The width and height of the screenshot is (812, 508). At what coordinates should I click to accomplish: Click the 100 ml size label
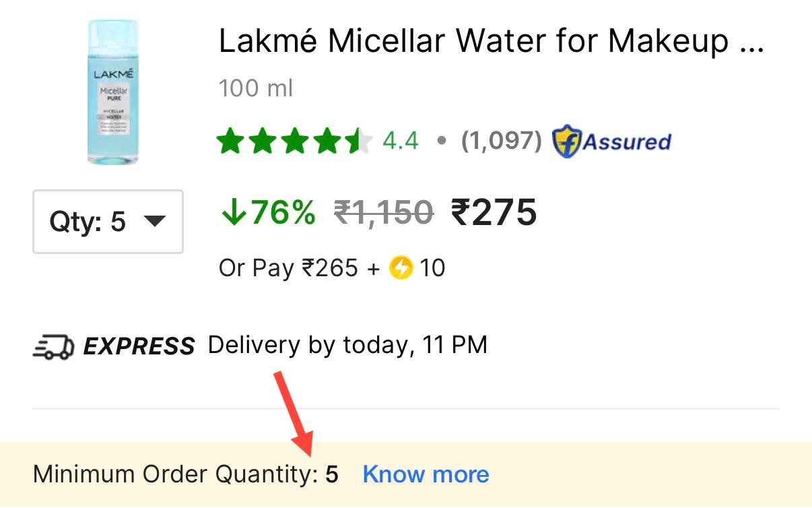coord(256,88)
